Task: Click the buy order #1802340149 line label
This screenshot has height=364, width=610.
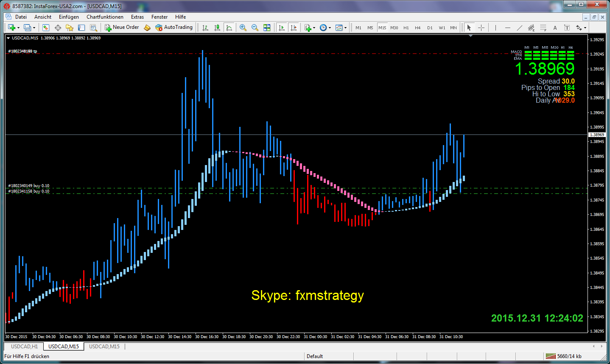Action: pos(28,186)
